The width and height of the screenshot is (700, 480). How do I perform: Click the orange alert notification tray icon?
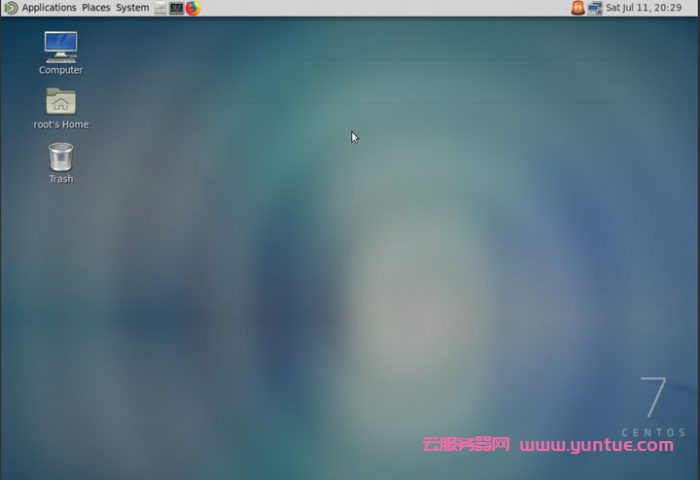tap(578, 8)
